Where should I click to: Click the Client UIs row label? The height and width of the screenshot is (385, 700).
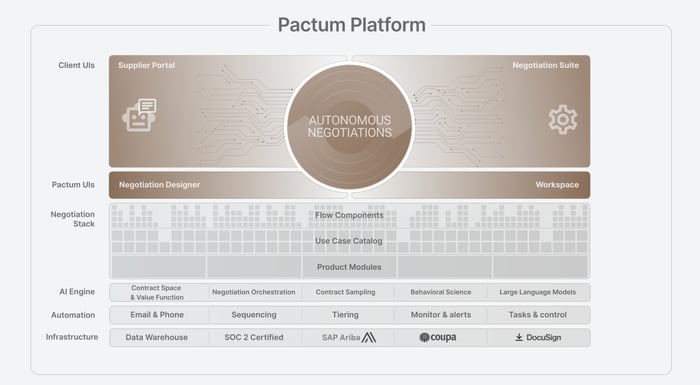pyautogui.click(x=76, y=65)
